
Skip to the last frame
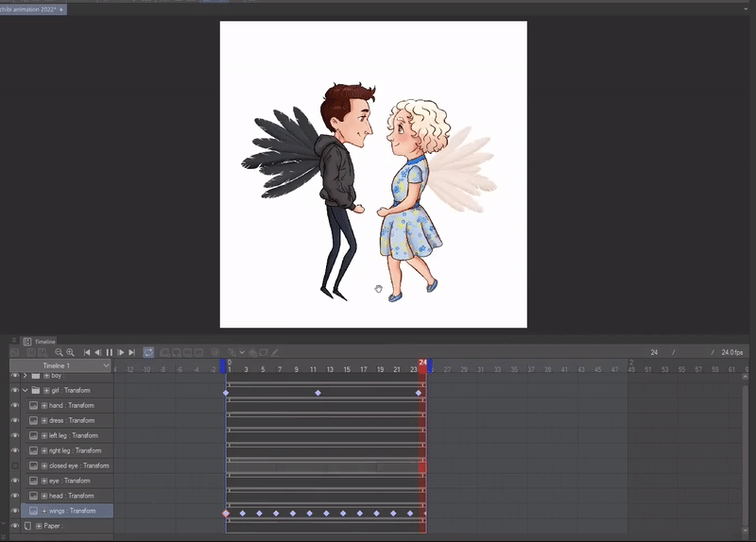click(132, 352)
